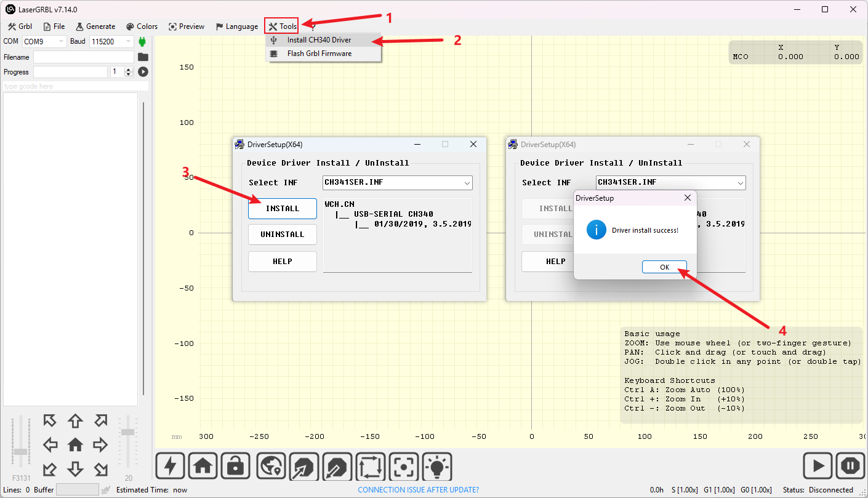Image resolution: width=868 pixels, height=498 pixels.
Task: Open the Grbl menu
Action: coord(20,26)
